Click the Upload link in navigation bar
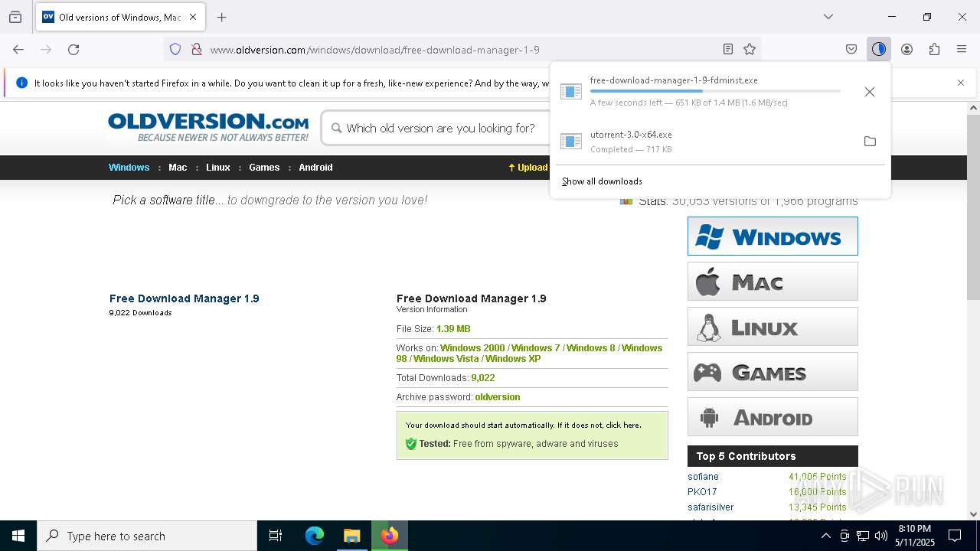Image resolution: width=980 pixels, height=551 pixels. 528,168
